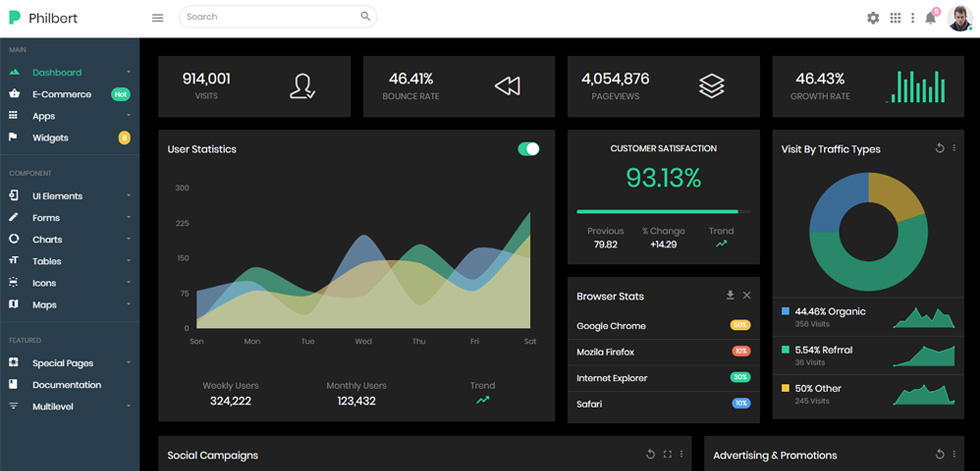Expand the Forms menu arrow
The height and width of the screenshot is (471, 980).
[x=128, y=217]
